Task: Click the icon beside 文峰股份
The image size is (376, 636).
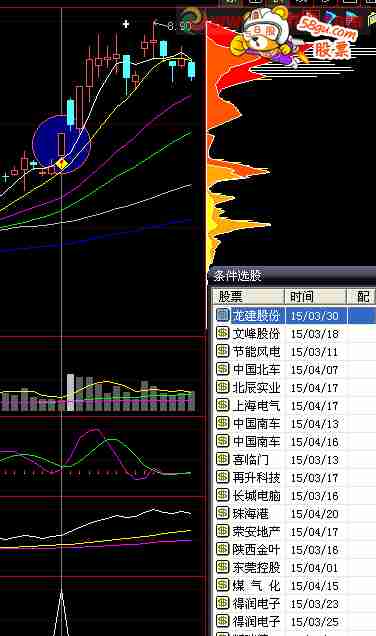Action: (222, 333)
